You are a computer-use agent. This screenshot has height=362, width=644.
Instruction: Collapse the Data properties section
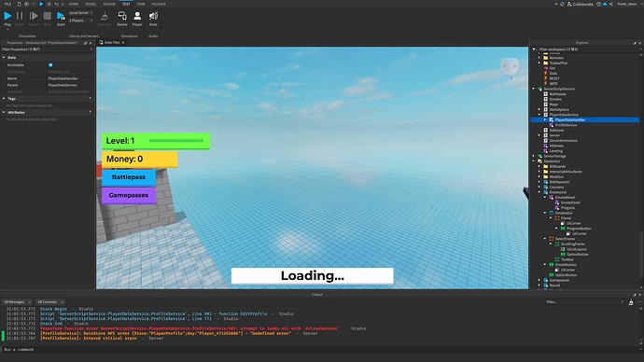4,58
